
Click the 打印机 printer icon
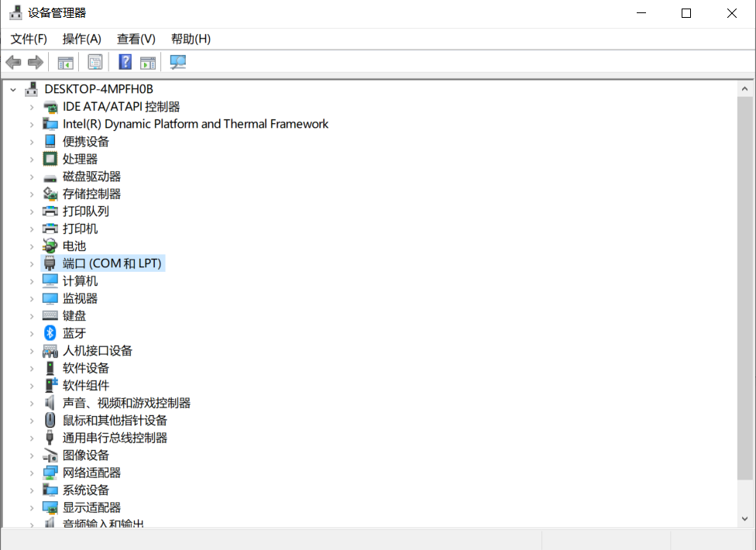[x=50, y=229]
